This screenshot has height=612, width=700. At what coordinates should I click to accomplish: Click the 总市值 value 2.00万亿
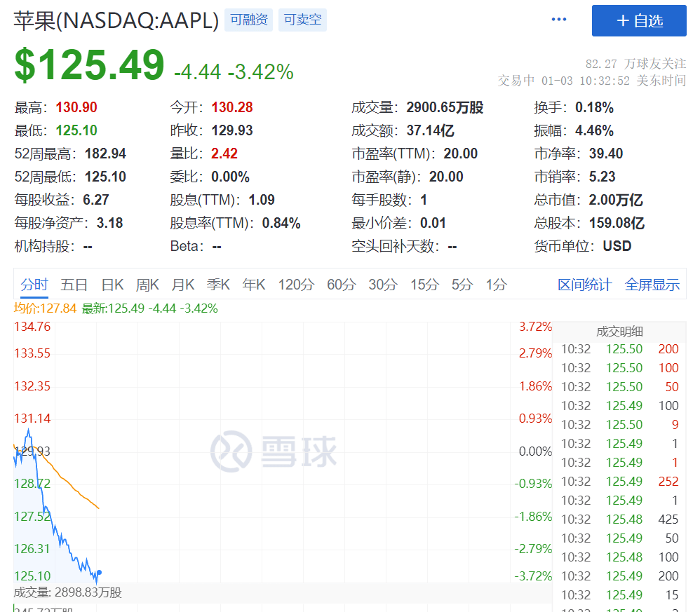pyautogui.click(x=616, y=200)
